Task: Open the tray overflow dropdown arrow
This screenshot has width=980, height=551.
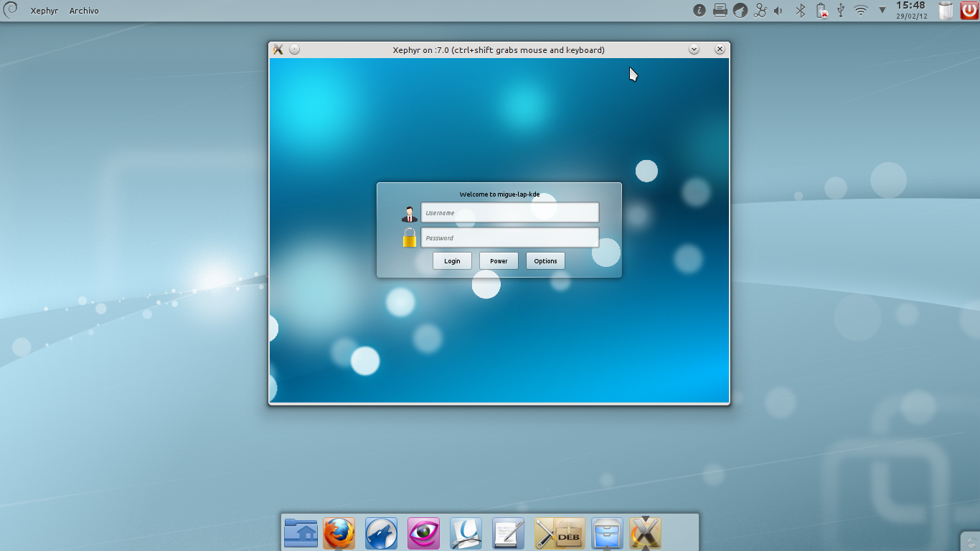Action: pyautogui.click(x=881, y=10)
